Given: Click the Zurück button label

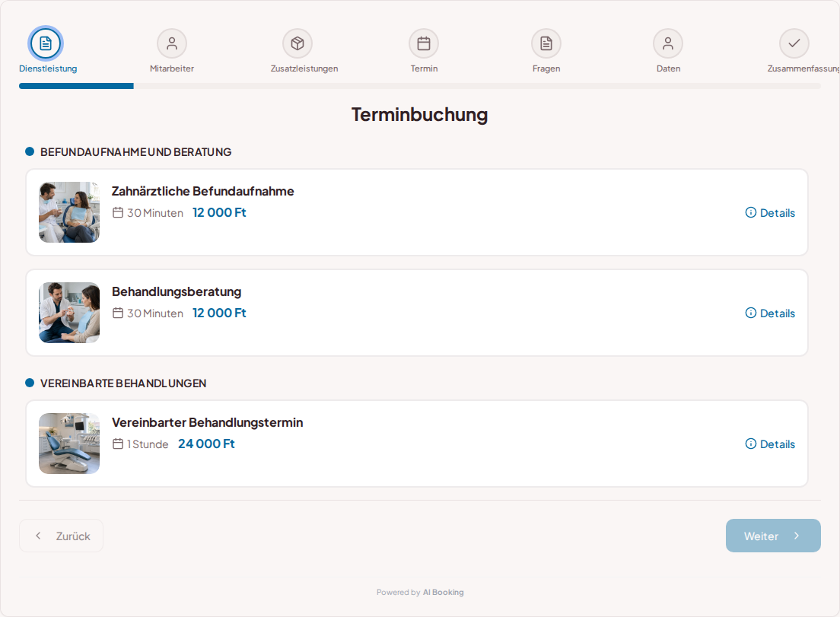Looking at the screenshot, I should [x=73, y=536].
